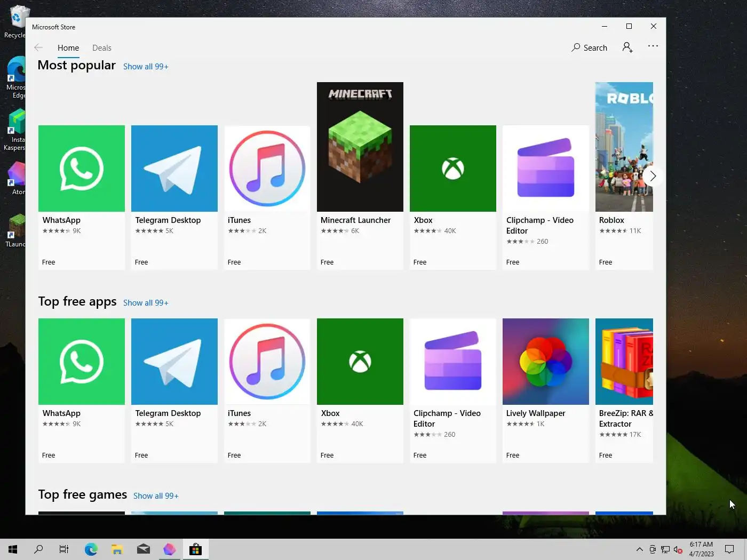Open the Windows Start menu
The height and width of the screenshot is (560, 747).
13,549
